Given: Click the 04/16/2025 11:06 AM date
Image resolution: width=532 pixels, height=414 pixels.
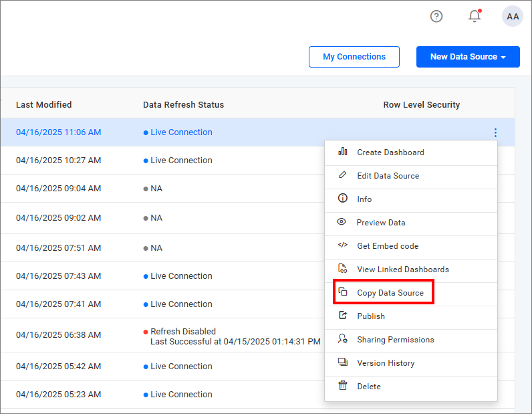Looking at the screenshot, I should tap(58, 132).
